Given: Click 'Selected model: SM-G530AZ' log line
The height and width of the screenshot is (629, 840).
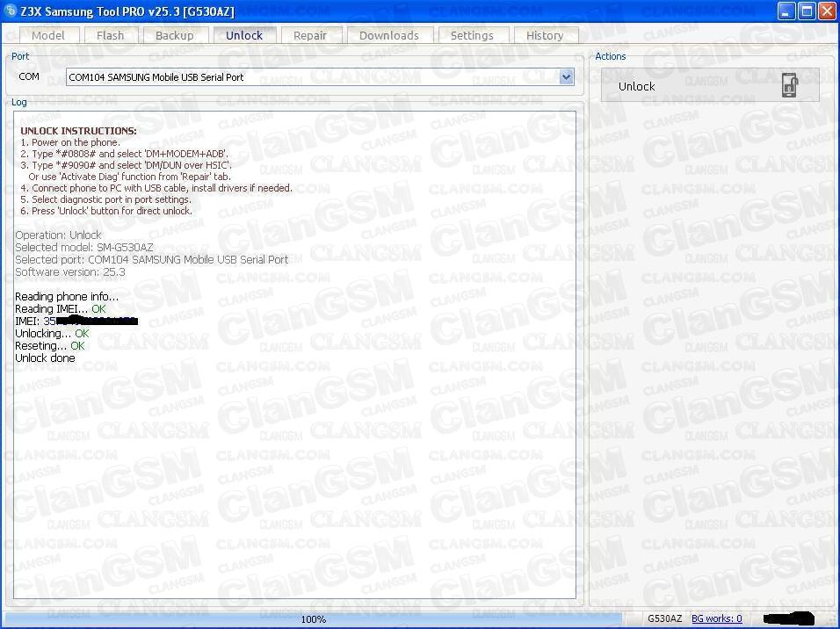Looking at the screenshot, I should 84,248.
